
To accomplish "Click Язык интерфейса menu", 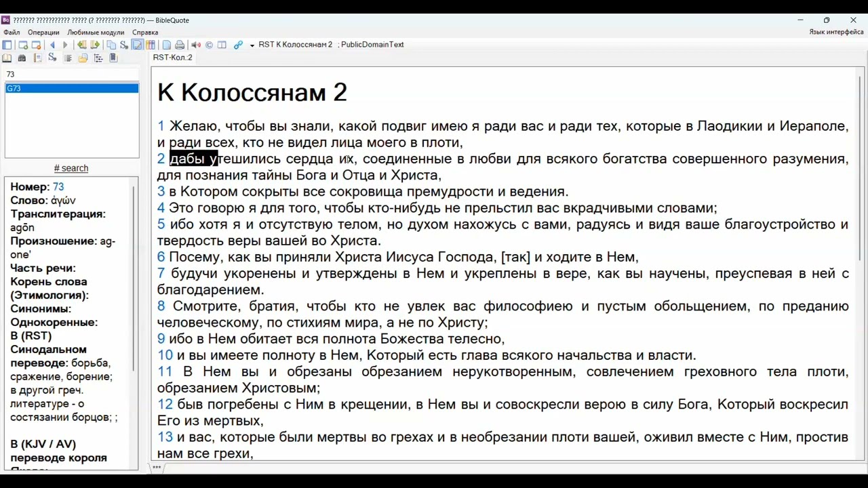I will click(836, 32).
